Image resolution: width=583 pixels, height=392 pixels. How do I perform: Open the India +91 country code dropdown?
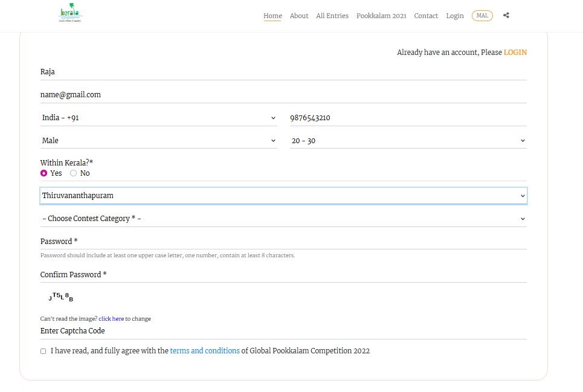click(158, 118)
